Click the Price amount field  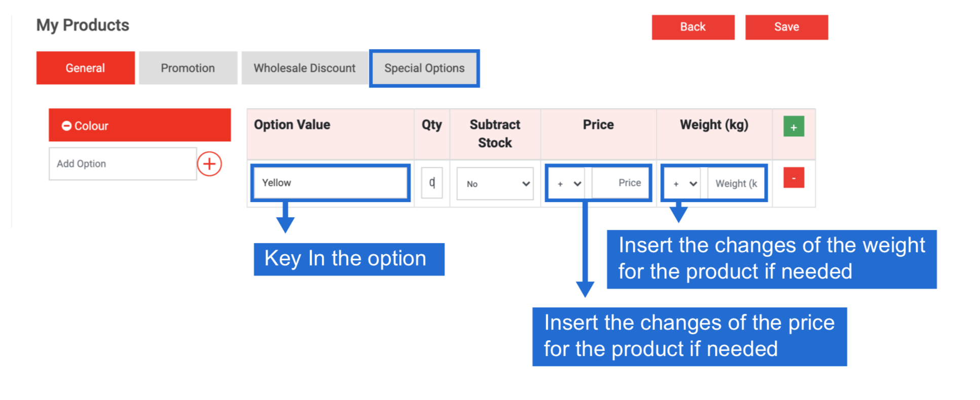[x=619, y=183]
